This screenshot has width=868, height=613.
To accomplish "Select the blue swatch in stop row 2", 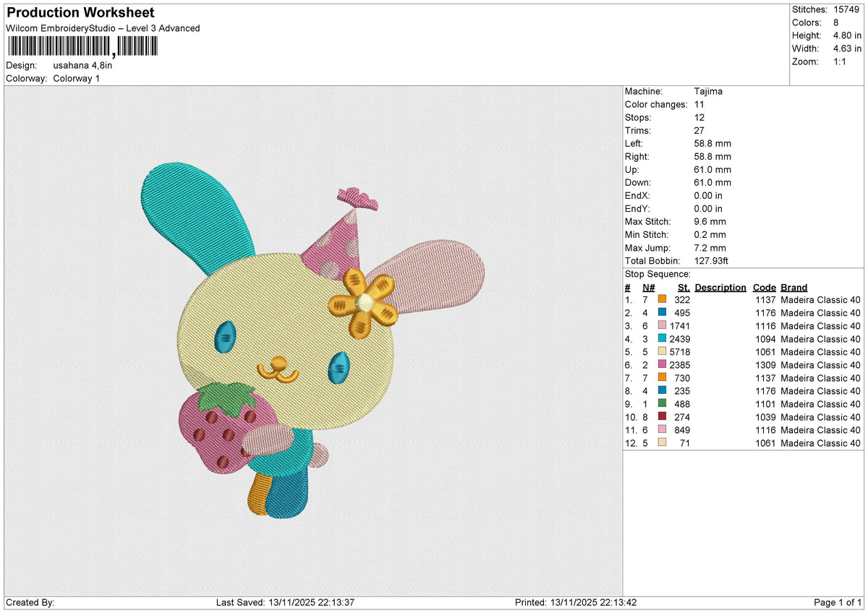I will [662, 313].
